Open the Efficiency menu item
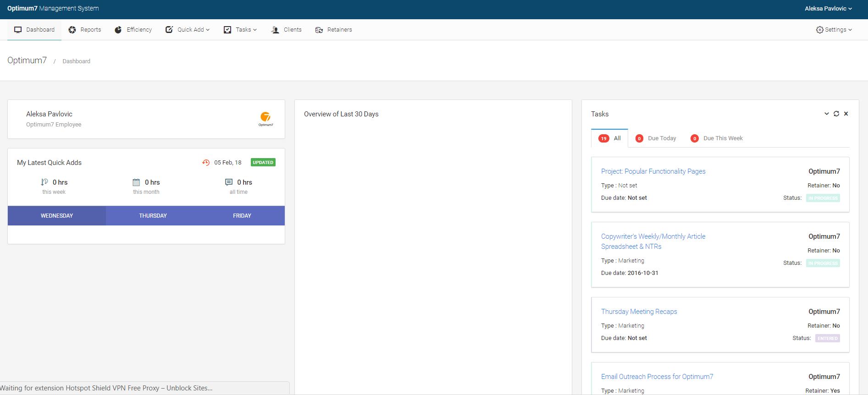The width and height of the screenshot is (868, 395). click(133, 30)
